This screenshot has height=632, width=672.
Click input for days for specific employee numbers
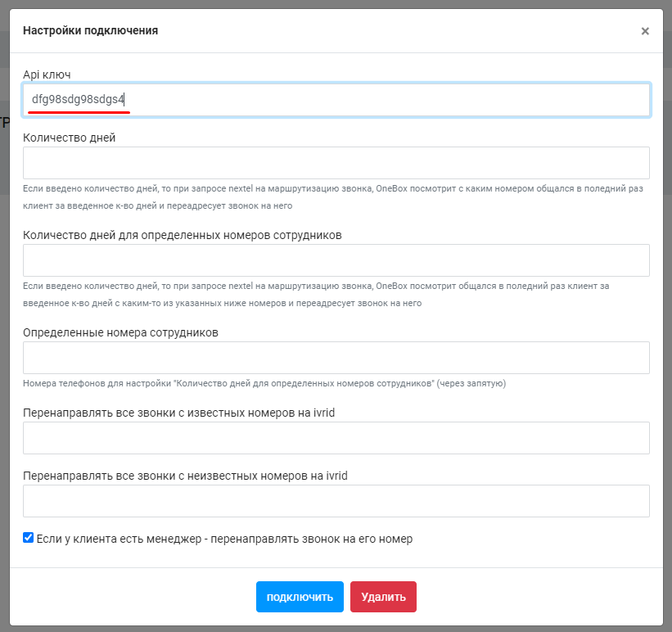click(x=336, y=260)
